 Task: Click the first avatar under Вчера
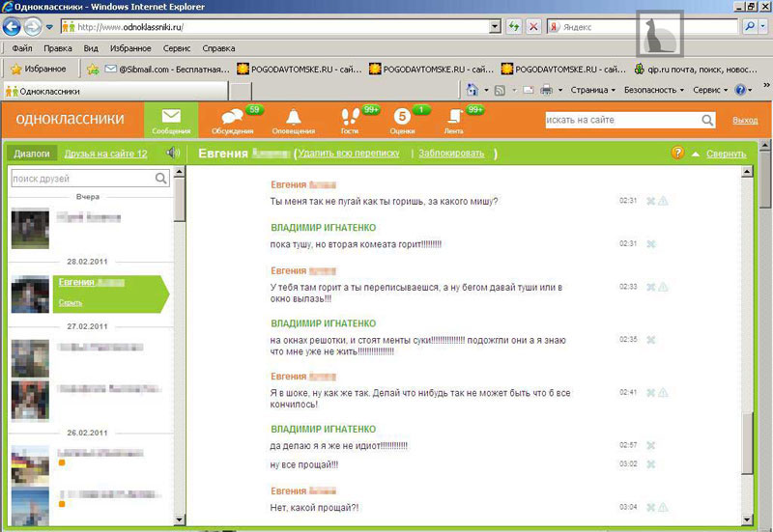(x=30, y=228)
